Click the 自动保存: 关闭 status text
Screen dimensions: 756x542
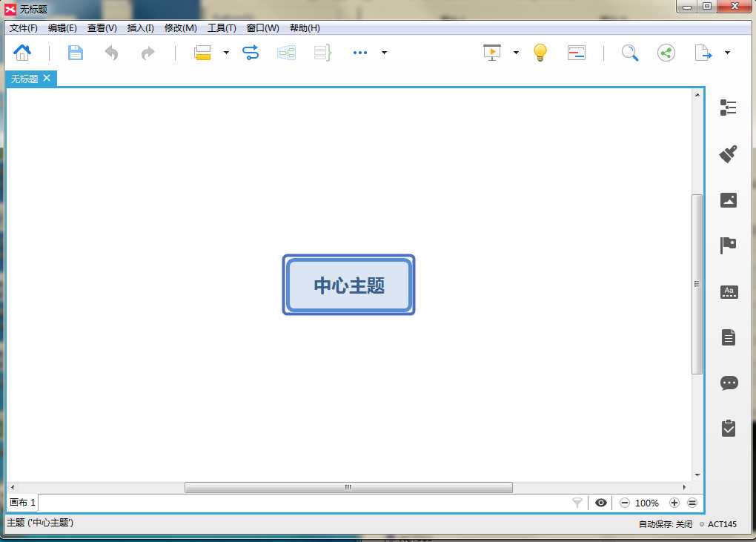[666, 524]
